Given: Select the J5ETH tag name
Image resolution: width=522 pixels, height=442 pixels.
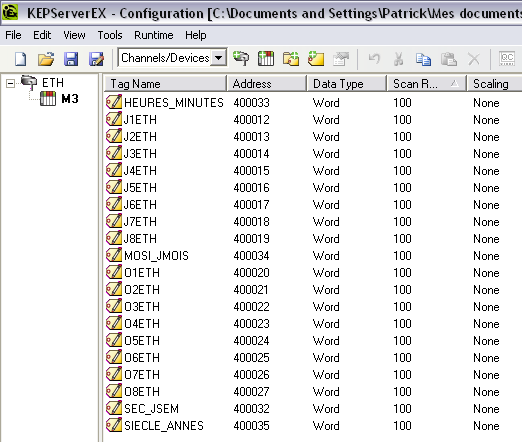Looking at the screenshot, I should [x=140, y=188].
